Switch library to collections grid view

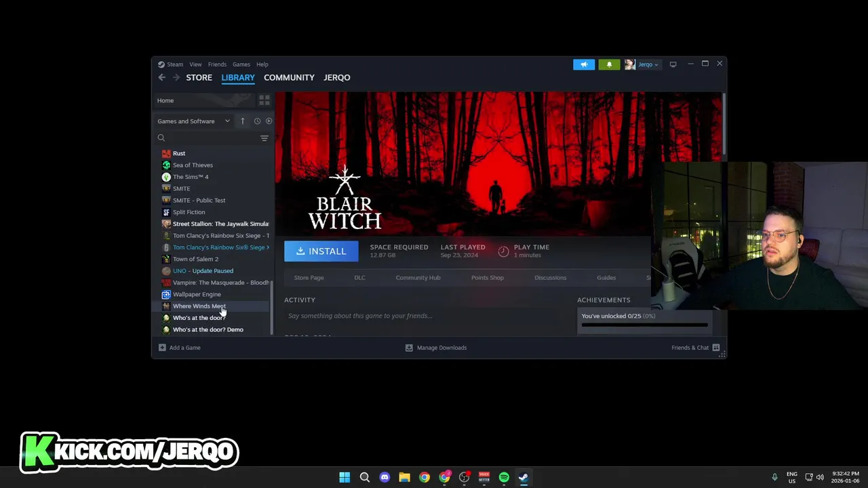264,100
